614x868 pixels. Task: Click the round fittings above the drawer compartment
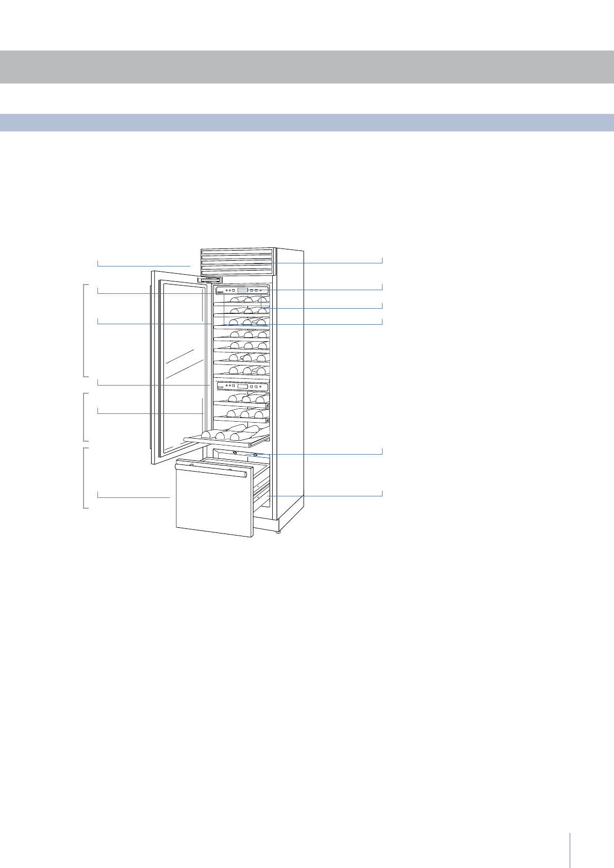coord(245,454)
